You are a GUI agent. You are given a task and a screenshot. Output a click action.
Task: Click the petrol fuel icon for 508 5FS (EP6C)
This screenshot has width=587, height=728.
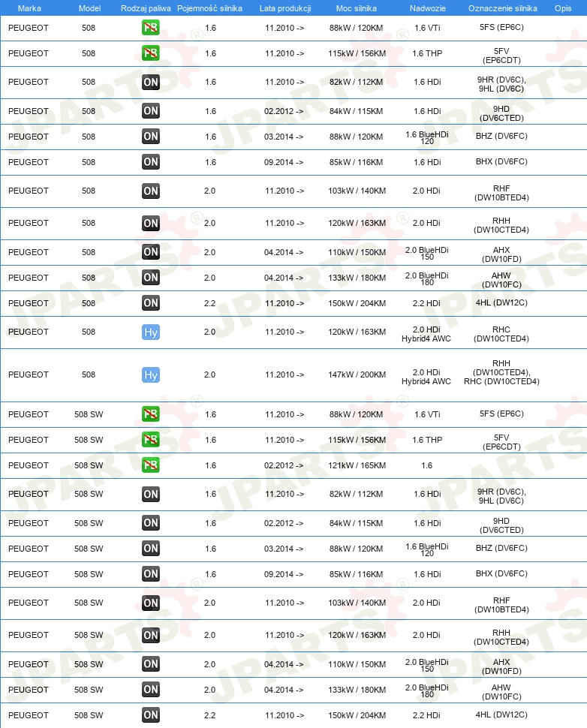tap(150, 28)
